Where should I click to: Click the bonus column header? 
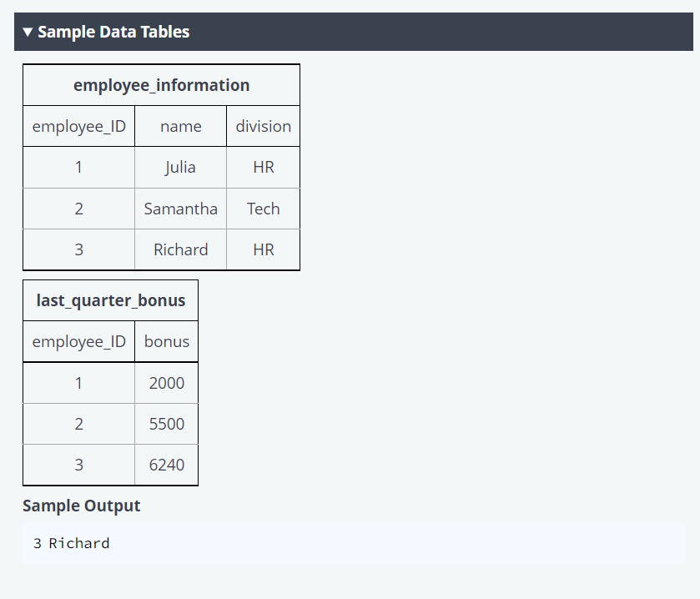coord(167,341)
